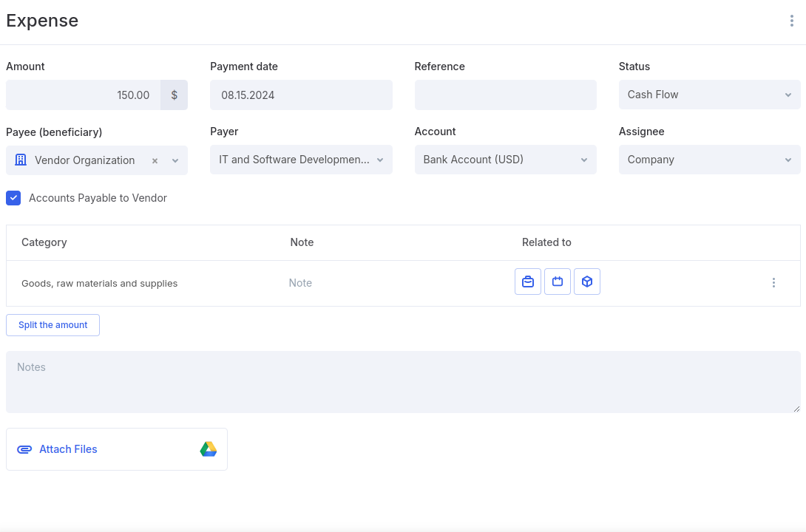Click the calendar icon in Related to
This screenshot has width=806, height=532.
(558, 282)
